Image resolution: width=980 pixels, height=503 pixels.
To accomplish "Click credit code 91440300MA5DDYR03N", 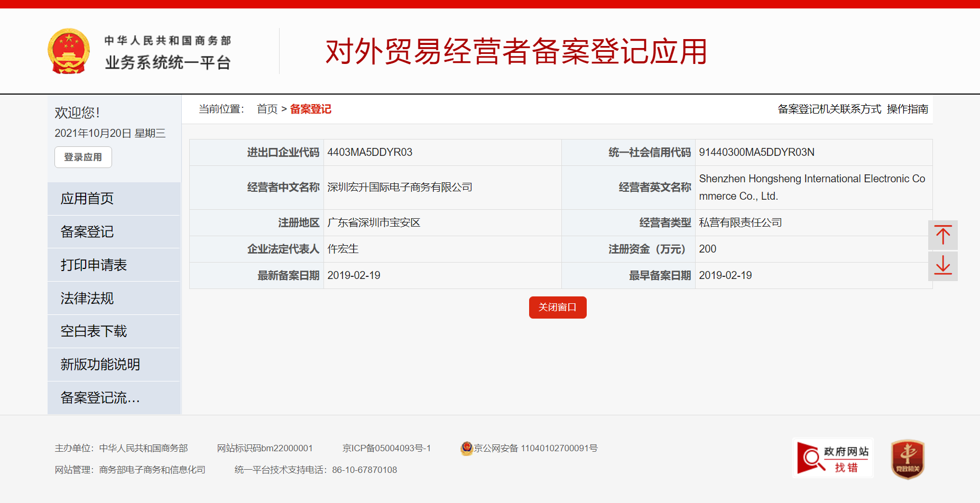I will tap(756, 152).
